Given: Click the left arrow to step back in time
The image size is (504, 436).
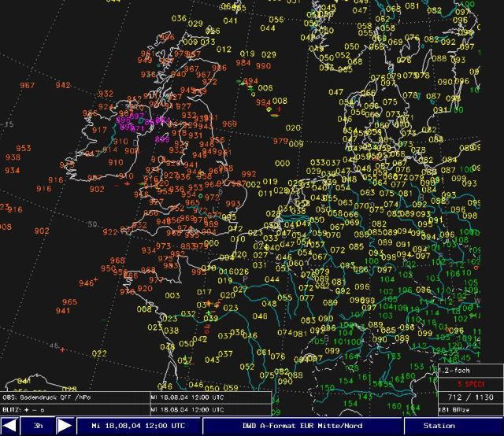Looking at the screenshot, I should [x=10, y=426].
